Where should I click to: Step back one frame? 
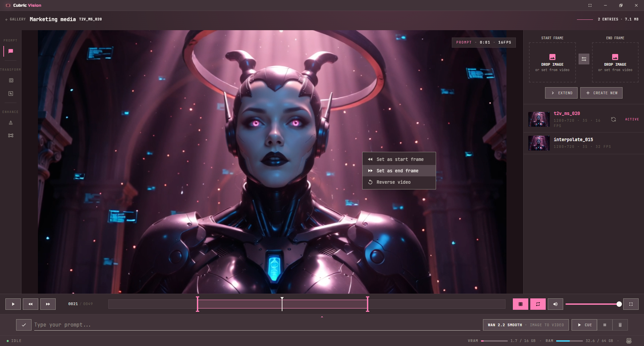point(31,304)
